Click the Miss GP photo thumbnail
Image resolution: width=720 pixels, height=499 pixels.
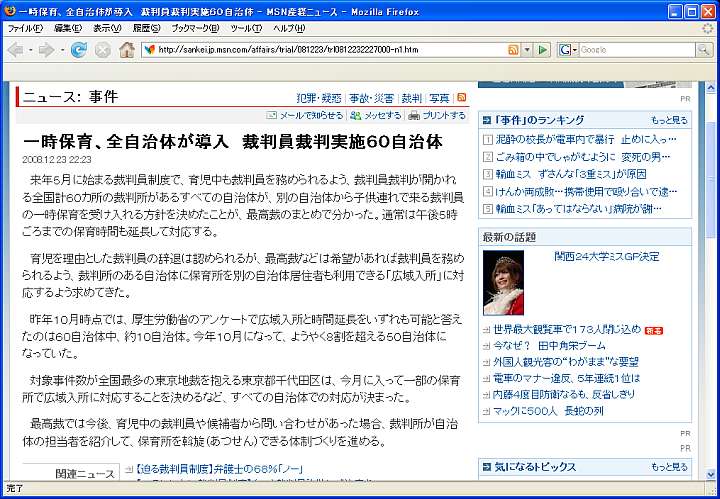point(503,283)
